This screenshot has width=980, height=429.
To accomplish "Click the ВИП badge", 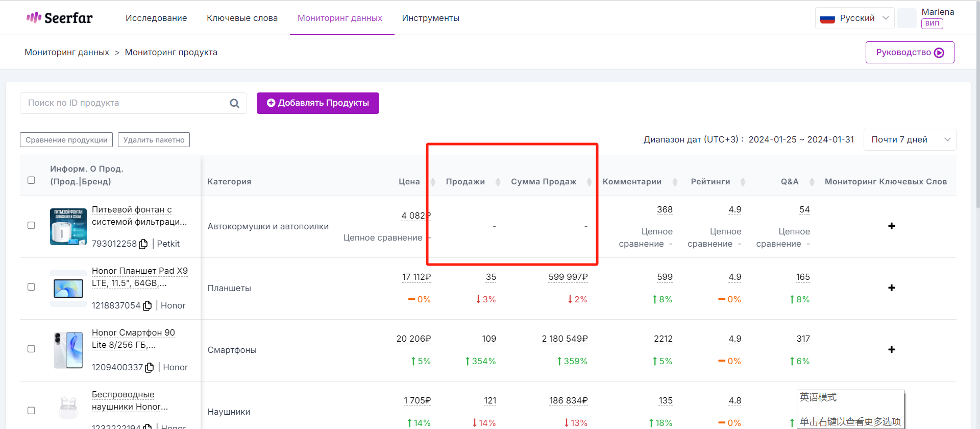I will [932, 23].
